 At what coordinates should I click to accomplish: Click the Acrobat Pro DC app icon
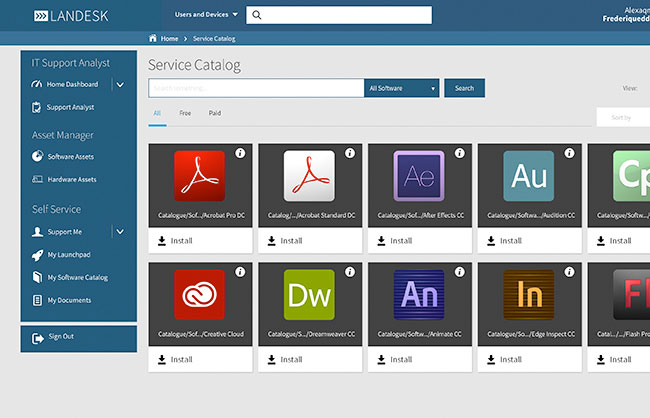tap(199, 175)
